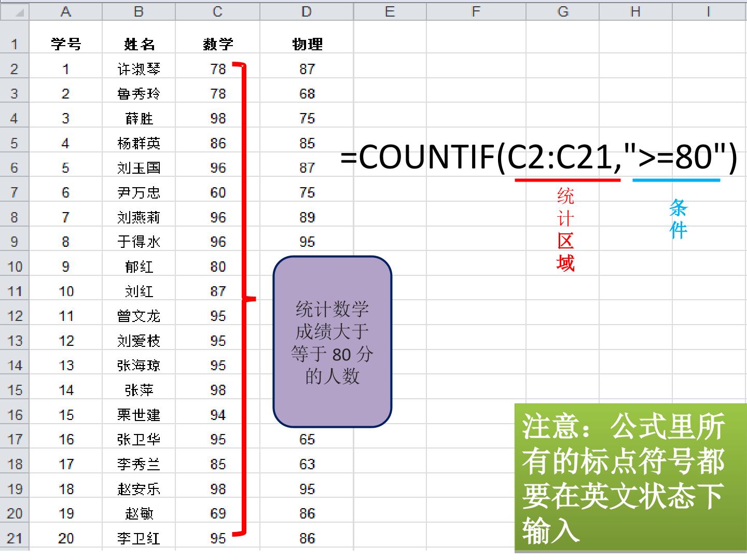This screenshot has height=560, width=747.
Task: Select the COUNTIF formula text box
Action: pyautogui.click(x=538, y=156)
